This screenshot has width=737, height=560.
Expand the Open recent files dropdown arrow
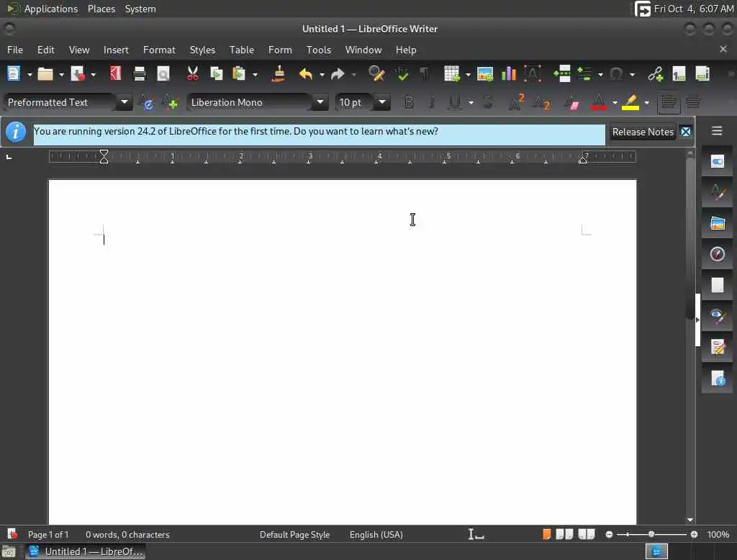pos(61,74)
